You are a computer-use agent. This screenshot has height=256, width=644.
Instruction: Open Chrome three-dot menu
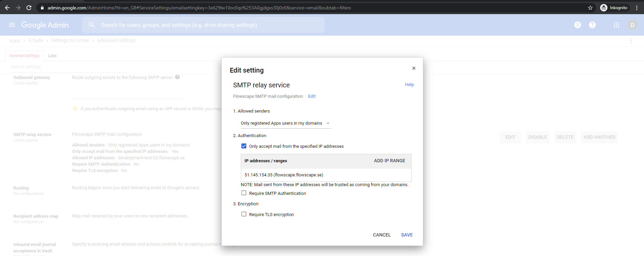tap(637, 8)
